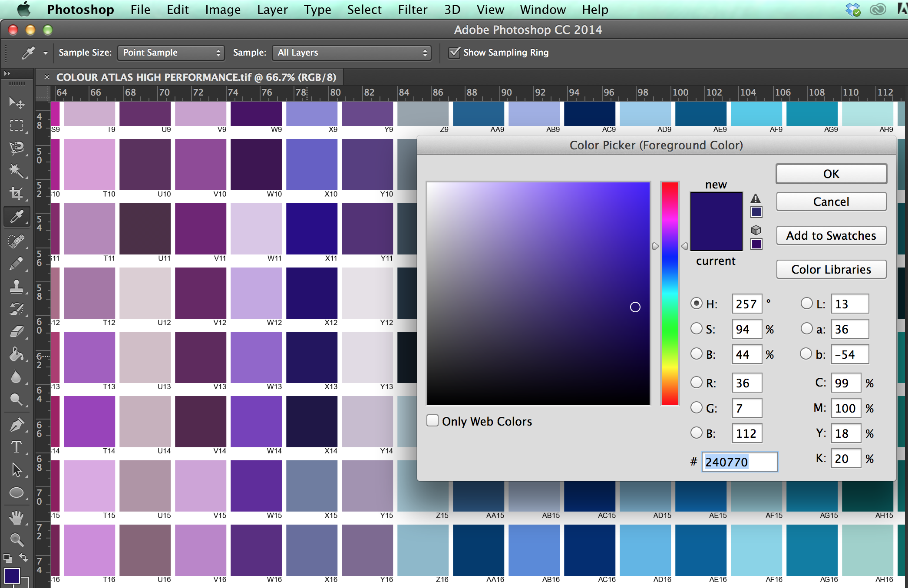Click the H hue value field
908x588 pixels.
coord(747,304)
